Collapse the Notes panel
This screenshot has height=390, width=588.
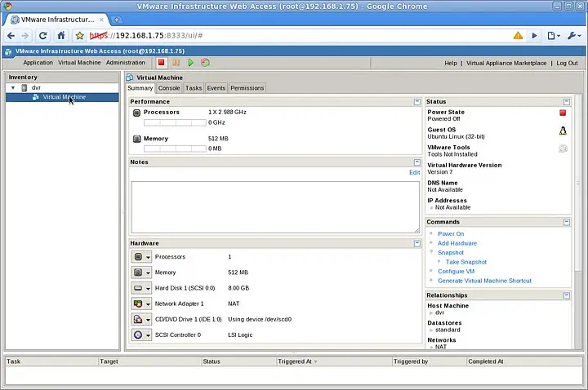(417, 162)
